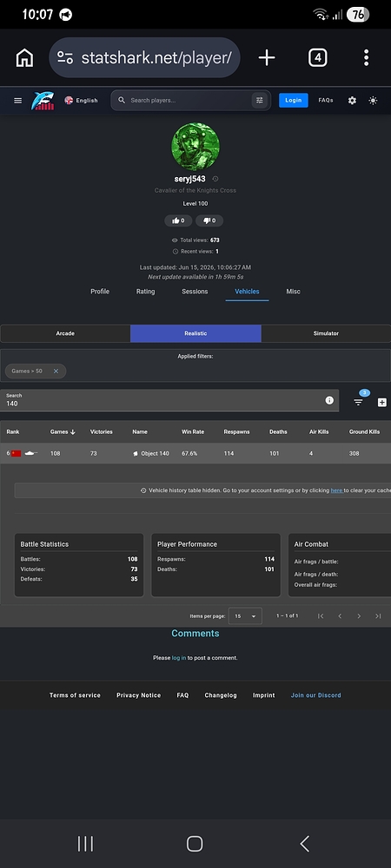The image size is (391, 868).
Task: Tap Android recent apps button
Action: coord(85,844)
